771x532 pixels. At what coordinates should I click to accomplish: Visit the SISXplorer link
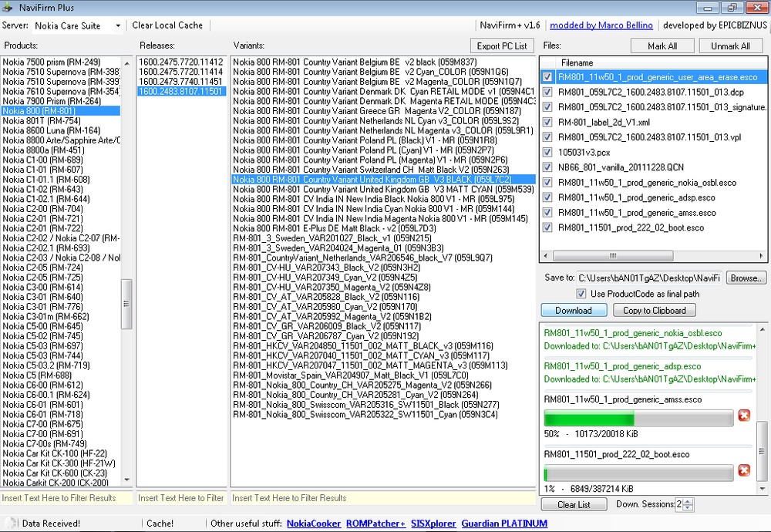coord(433,524)
